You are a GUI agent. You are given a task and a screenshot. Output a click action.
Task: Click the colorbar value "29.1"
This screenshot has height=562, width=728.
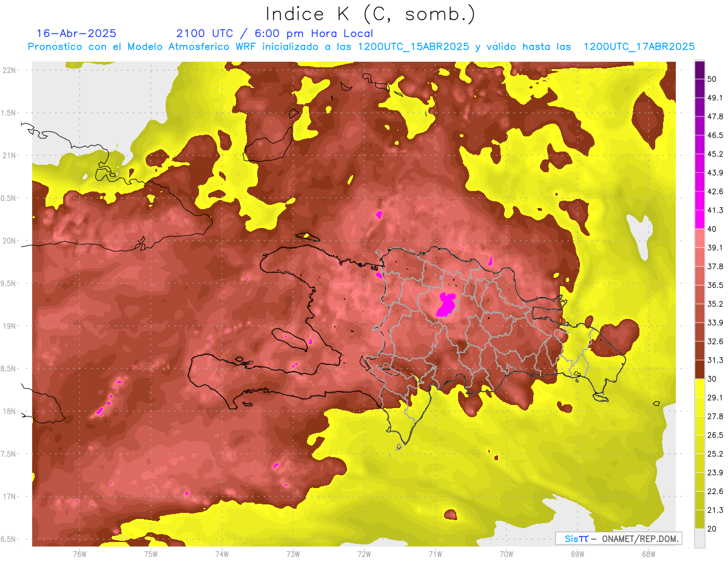(x=715, y=398)
